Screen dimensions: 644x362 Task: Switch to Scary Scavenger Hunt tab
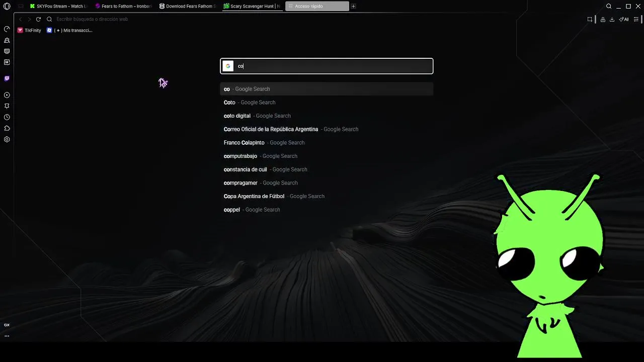252,6
